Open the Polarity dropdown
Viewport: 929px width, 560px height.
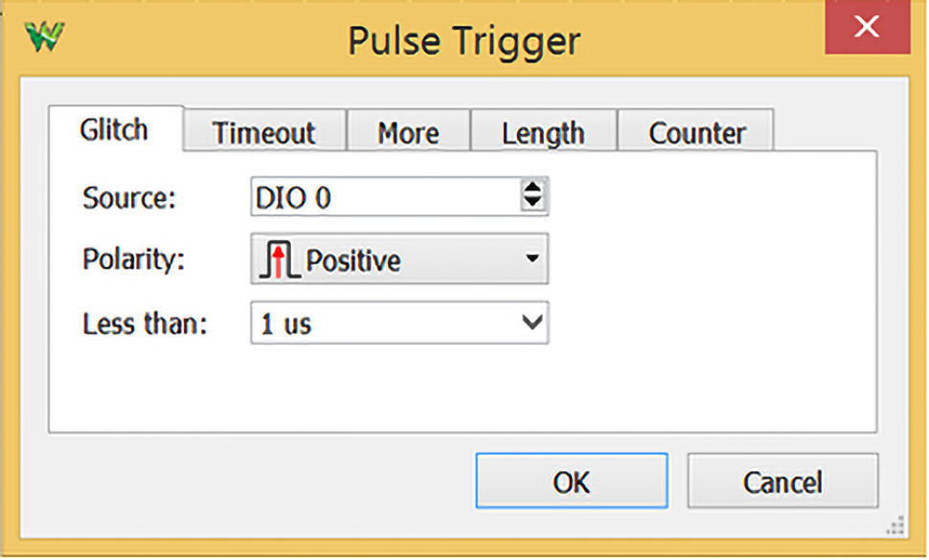click(x=399, y=258)
